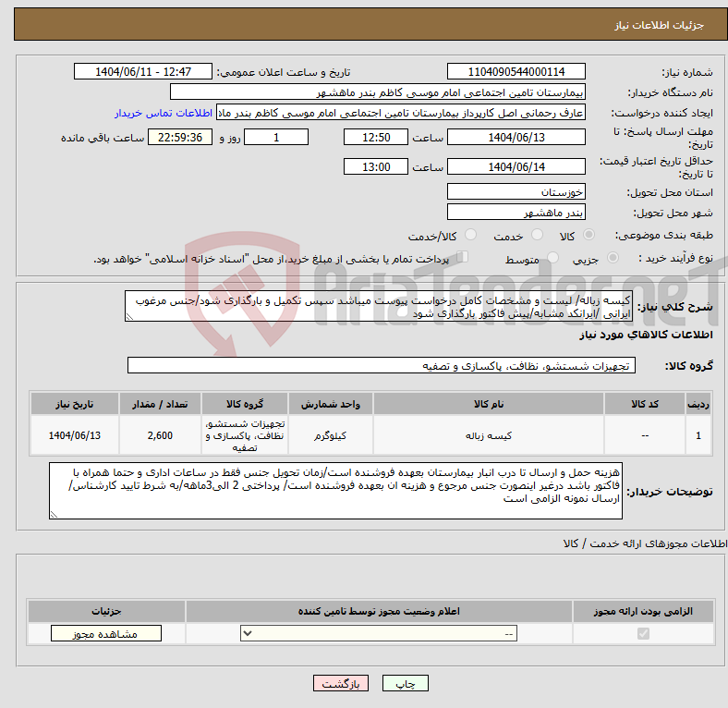Viewport: 728px width, 708px height.
Task: Click the price validity time 13:00 field
Action: tap(376, 166)
